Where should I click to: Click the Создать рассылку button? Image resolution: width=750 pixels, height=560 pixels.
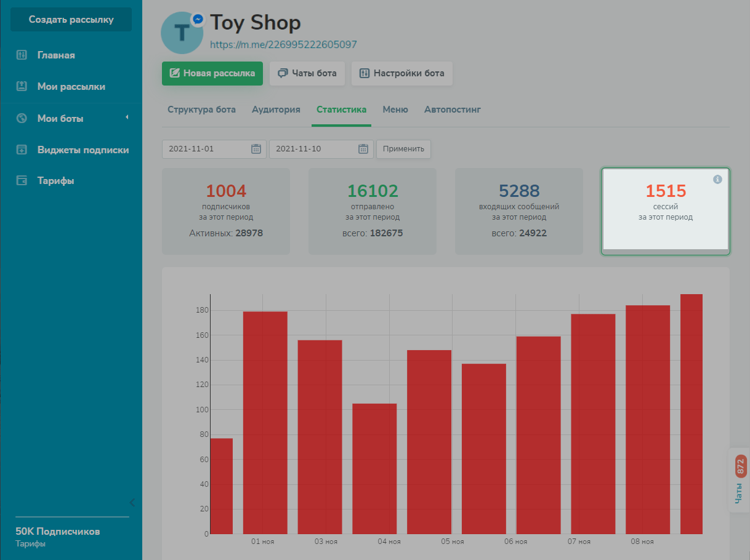[x=71, y=19]
